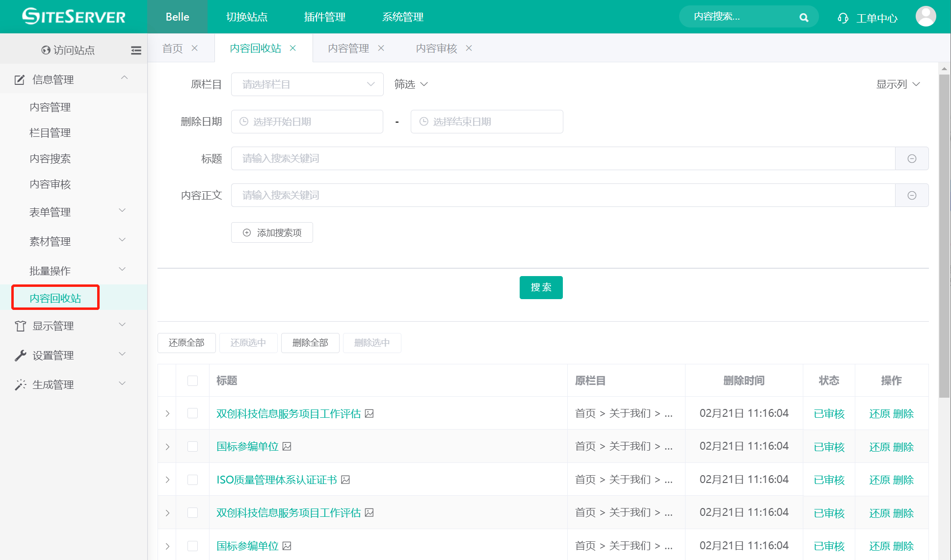This screenshot has width=951, height=560.
Task: Click the 访问站点 globe icon
Action: point(46,50)
